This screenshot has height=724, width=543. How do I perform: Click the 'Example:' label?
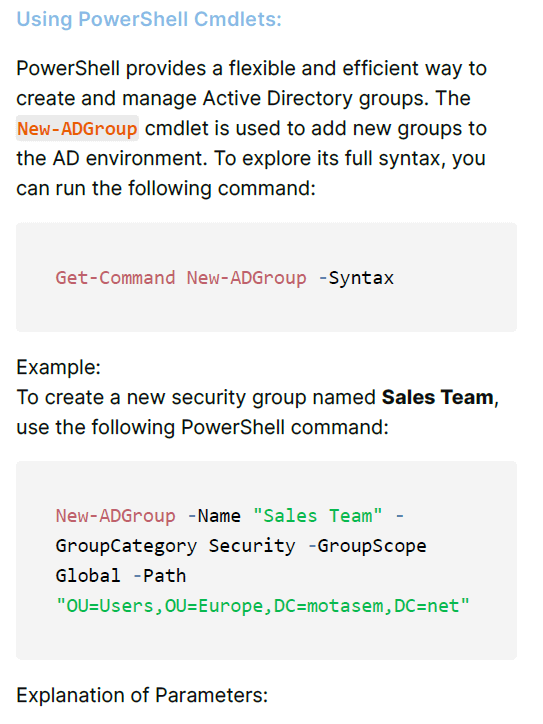pyautogui.click(x=59, y=368)
